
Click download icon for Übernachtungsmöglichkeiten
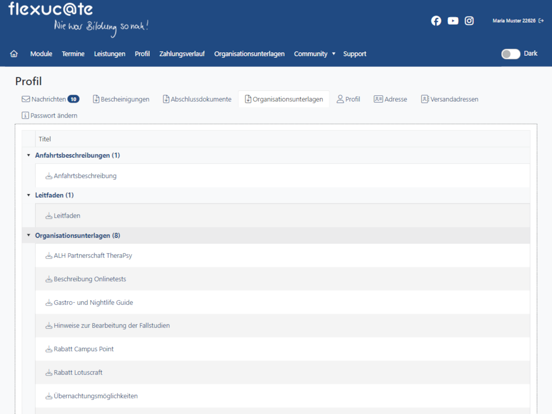(x=49, y=396)
